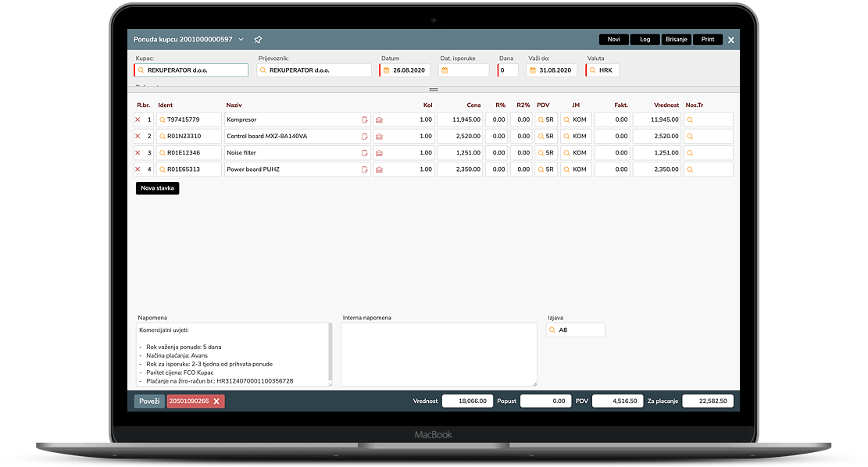Open Nos.Tr lookup icon in row 4
This screenshot has height=467, width=868.
690,170
